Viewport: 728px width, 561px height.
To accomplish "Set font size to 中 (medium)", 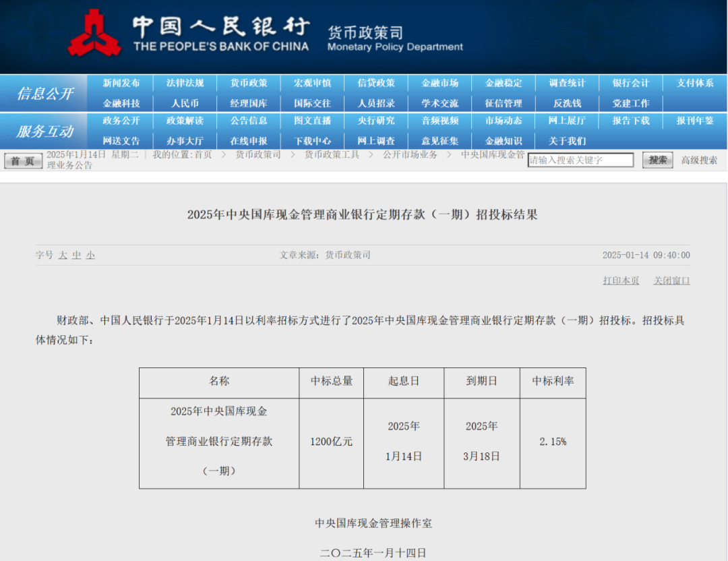I will pos(77,256).
